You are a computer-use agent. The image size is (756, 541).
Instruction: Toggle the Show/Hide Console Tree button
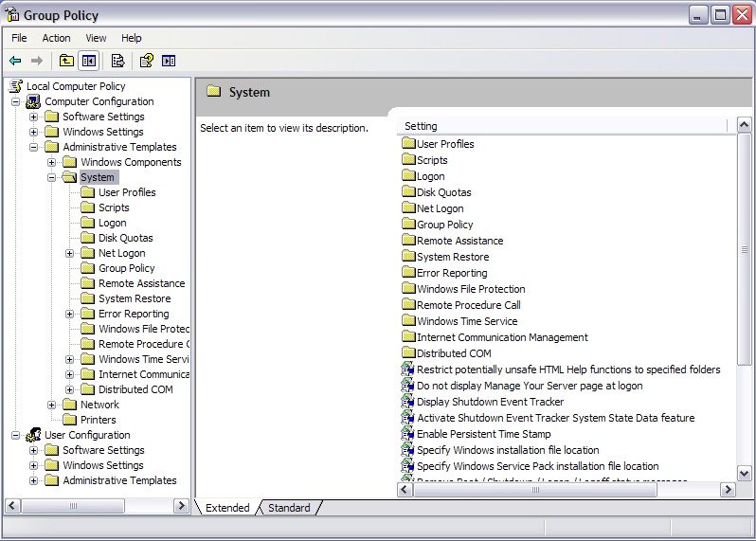point(88,61)
